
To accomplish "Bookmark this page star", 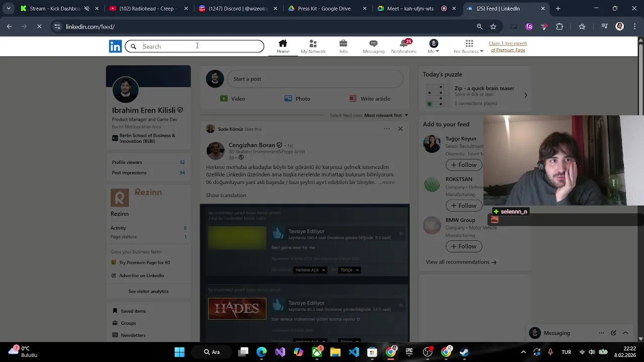I will coord(493,27).
